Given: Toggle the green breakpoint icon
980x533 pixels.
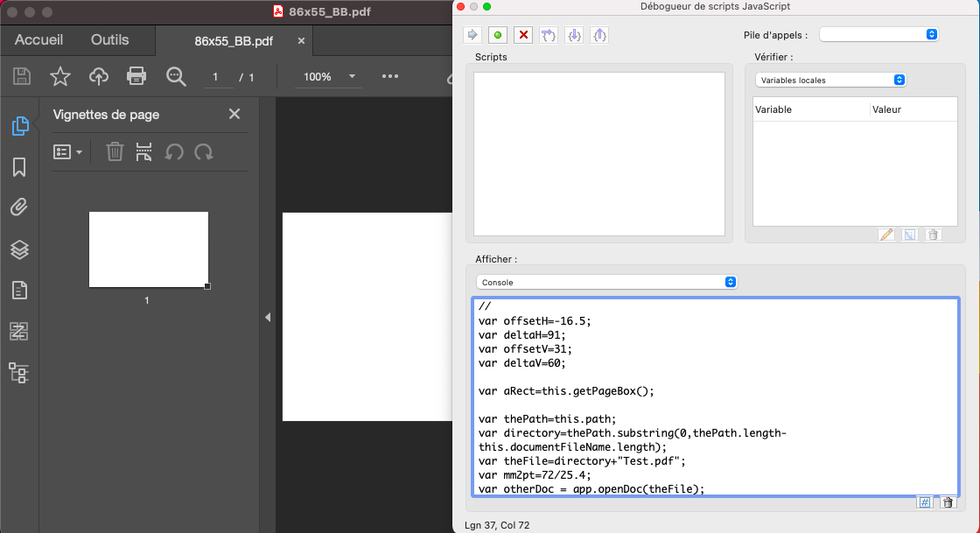Looking at the screenshot, I should [x=498, y=35].
